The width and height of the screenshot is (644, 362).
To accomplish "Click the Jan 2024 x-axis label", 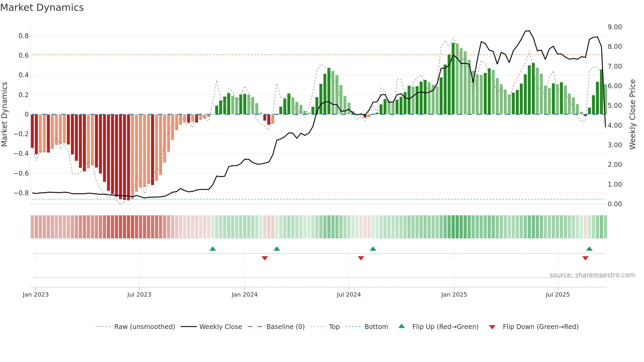I will point(245,294).
